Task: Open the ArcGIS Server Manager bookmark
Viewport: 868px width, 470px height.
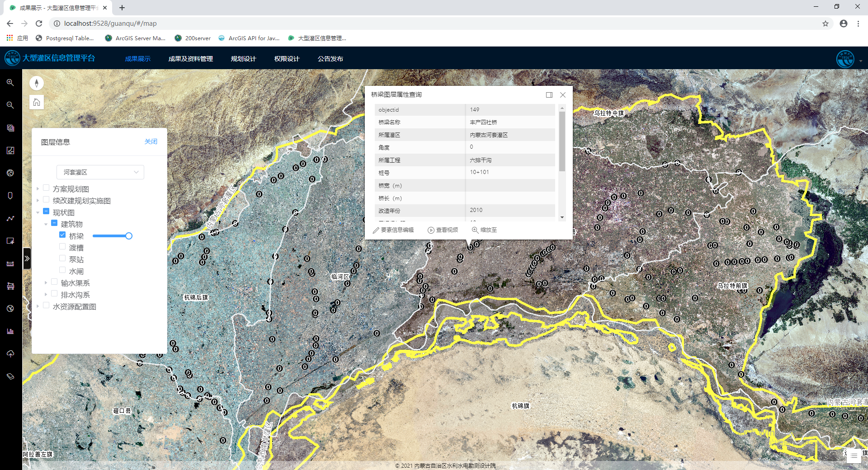Action: (135, 38)
